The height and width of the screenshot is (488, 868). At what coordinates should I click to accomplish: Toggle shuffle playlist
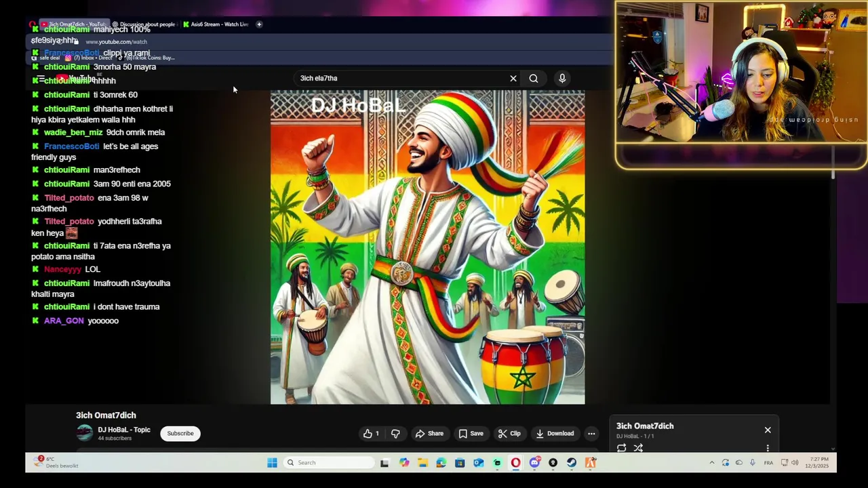click(x=638, y=448)
